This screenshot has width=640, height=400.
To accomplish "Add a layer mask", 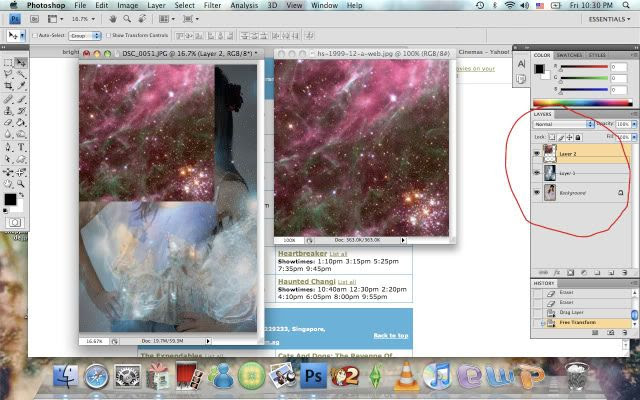I will [x=570, y=273].
